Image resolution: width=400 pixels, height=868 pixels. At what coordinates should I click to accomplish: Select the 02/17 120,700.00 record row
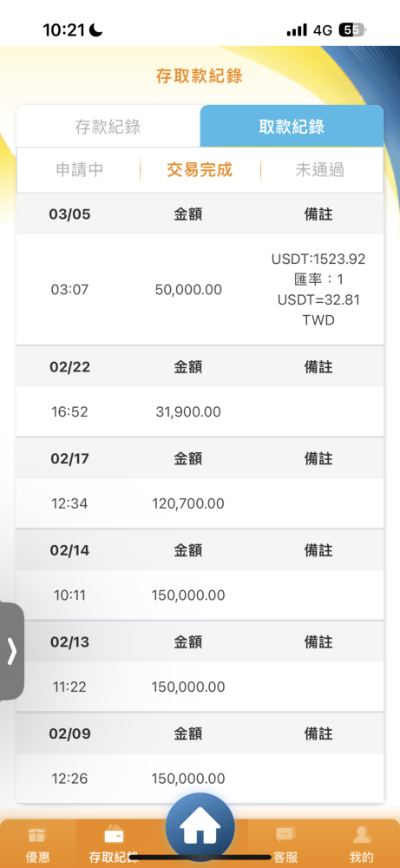tap(200, 503)
